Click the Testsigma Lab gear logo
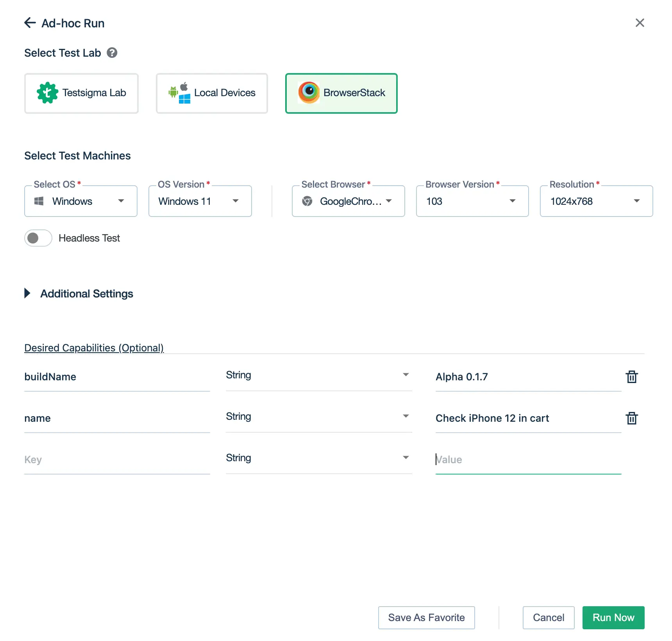 [x=47, y=93]
